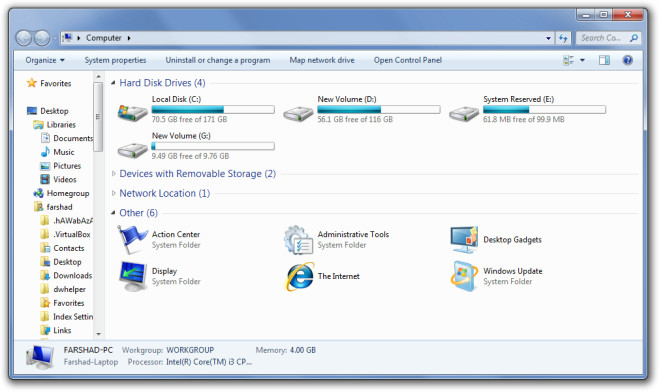Select the New Volume (G:) drive icon
660x392 pixels.
(x=133, y=150)
